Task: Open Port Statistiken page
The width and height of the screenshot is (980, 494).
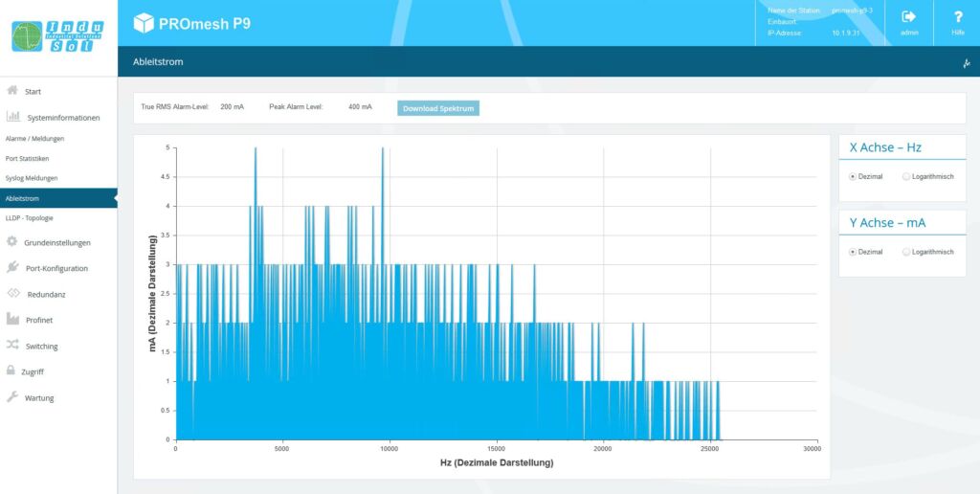Action: click(27, 158)
